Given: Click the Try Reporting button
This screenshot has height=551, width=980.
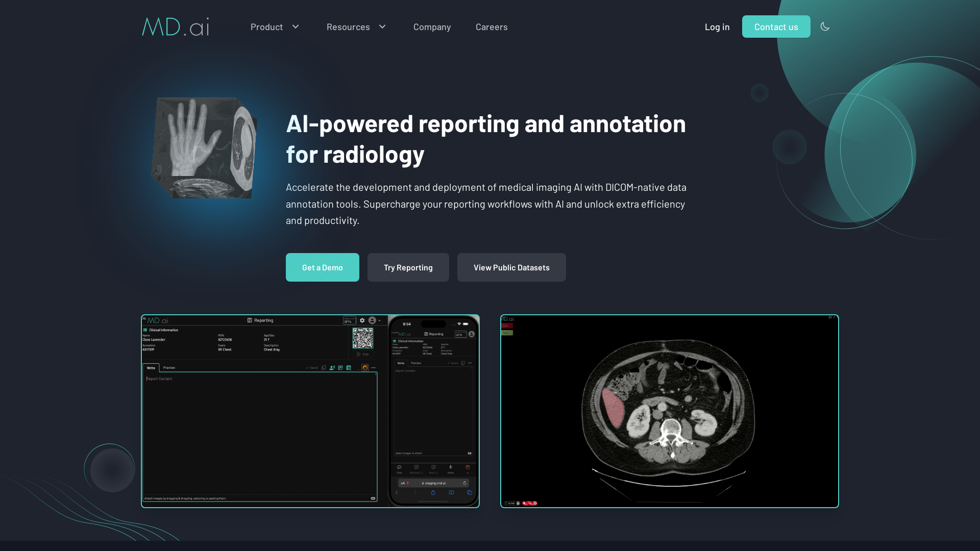Looking at the screenshot, I should (408, 267).
